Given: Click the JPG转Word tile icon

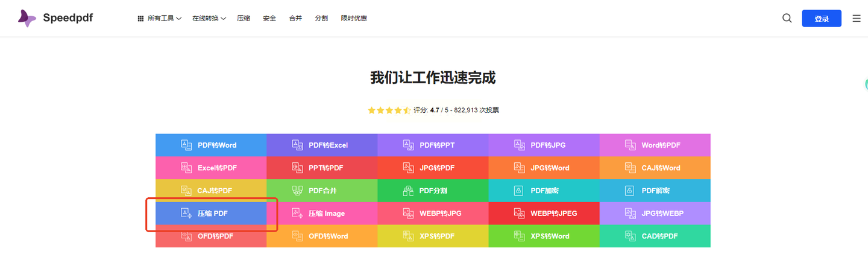Looking at the screenshot, I should [x=519, y=168].
